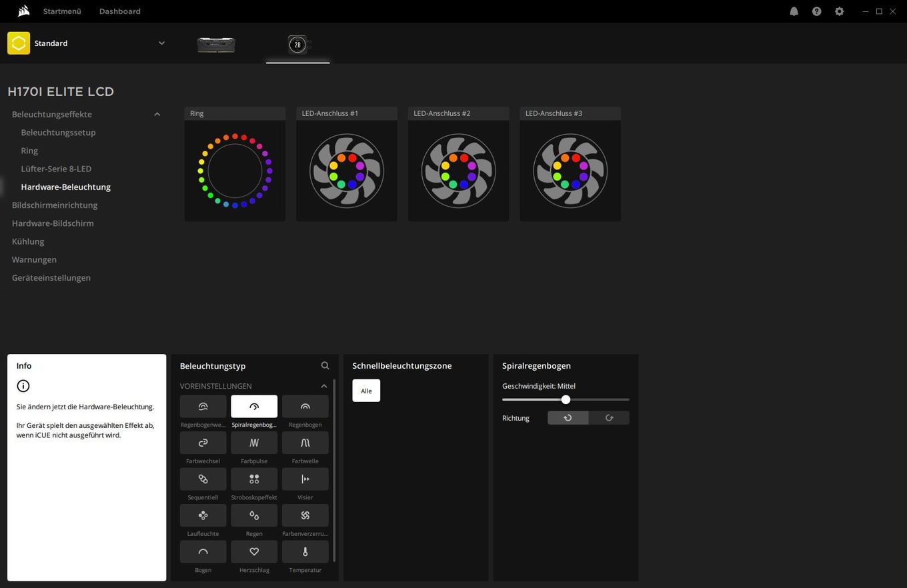Open Lüfter-Serie 8-LED settings

[x=56, y=169]
